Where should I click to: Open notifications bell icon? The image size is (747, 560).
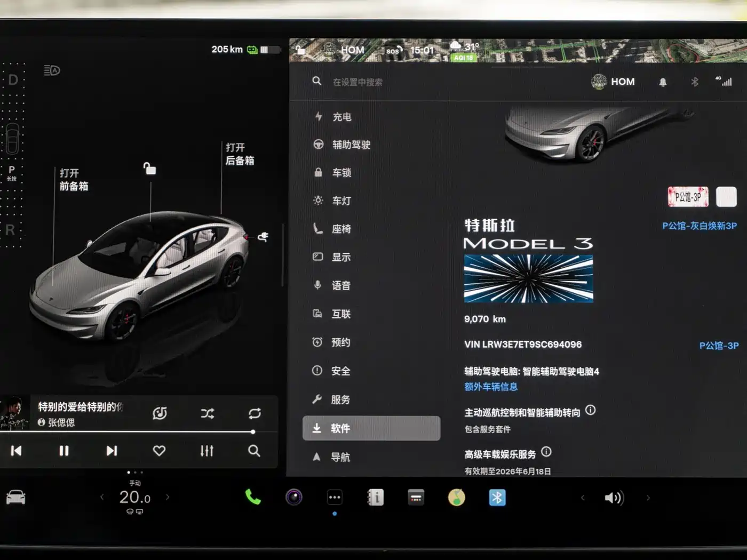tap(663, 82)
